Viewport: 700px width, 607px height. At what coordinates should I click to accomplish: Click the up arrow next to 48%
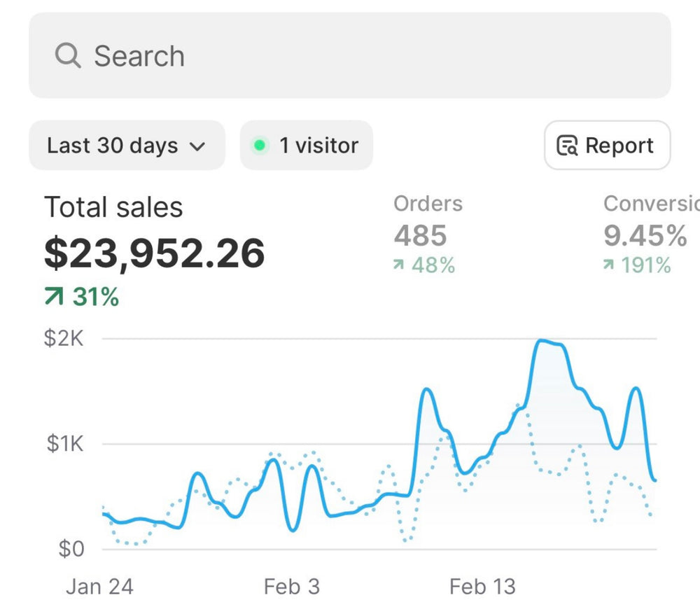(398, 265)
